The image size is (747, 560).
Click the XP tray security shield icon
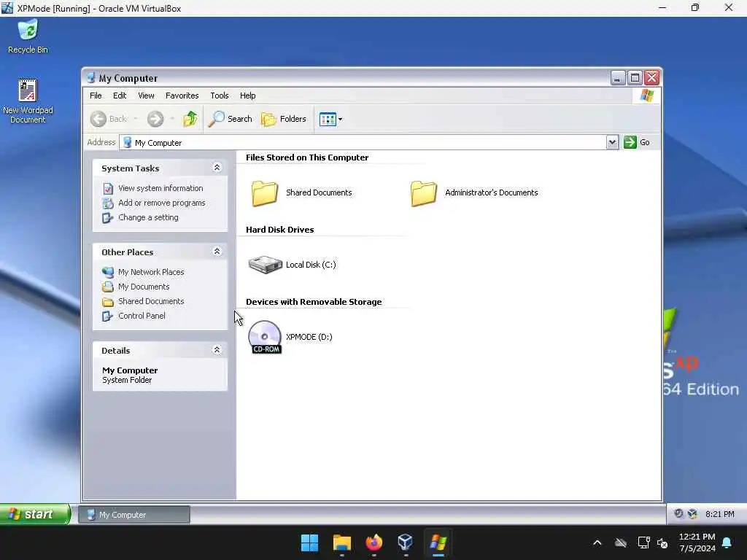click(678, 514)
